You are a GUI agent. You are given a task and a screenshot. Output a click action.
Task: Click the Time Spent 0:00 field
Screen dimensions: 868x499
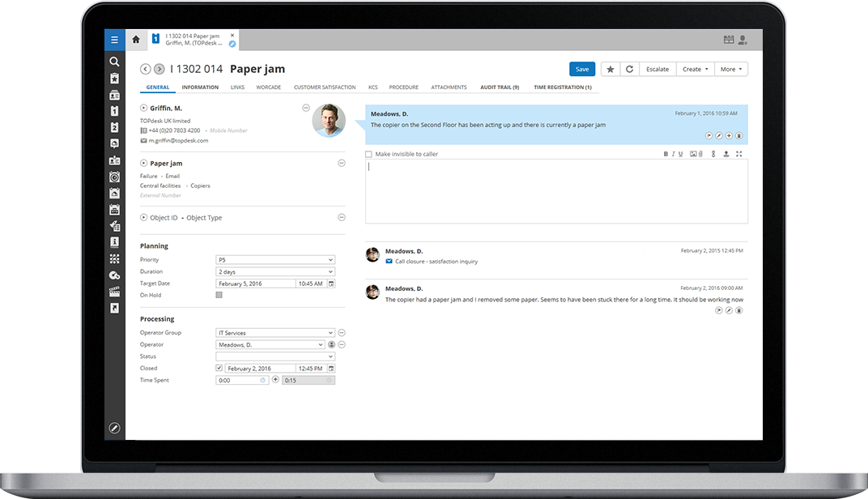242,380
